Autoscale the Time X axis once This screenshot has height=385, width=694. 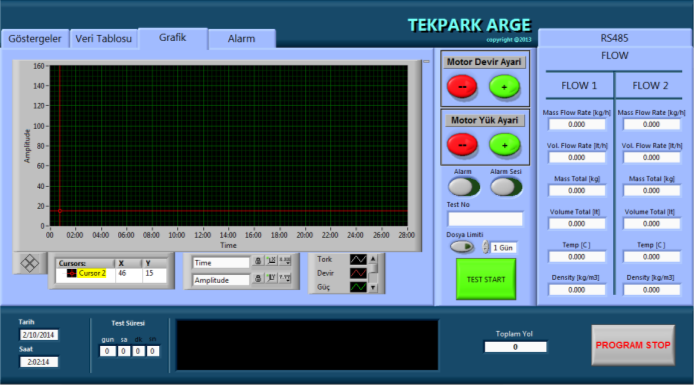(272, 261)
